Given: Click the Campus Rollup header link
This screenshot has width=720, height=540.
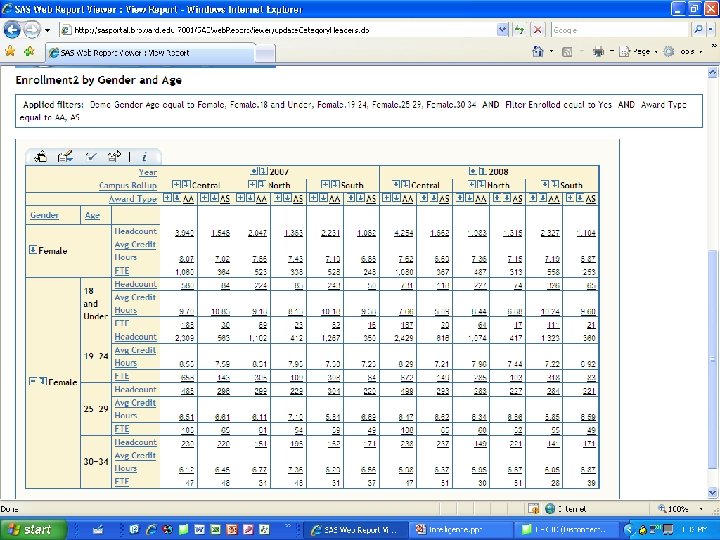Looking at the screenshot, I should point(128,185).
